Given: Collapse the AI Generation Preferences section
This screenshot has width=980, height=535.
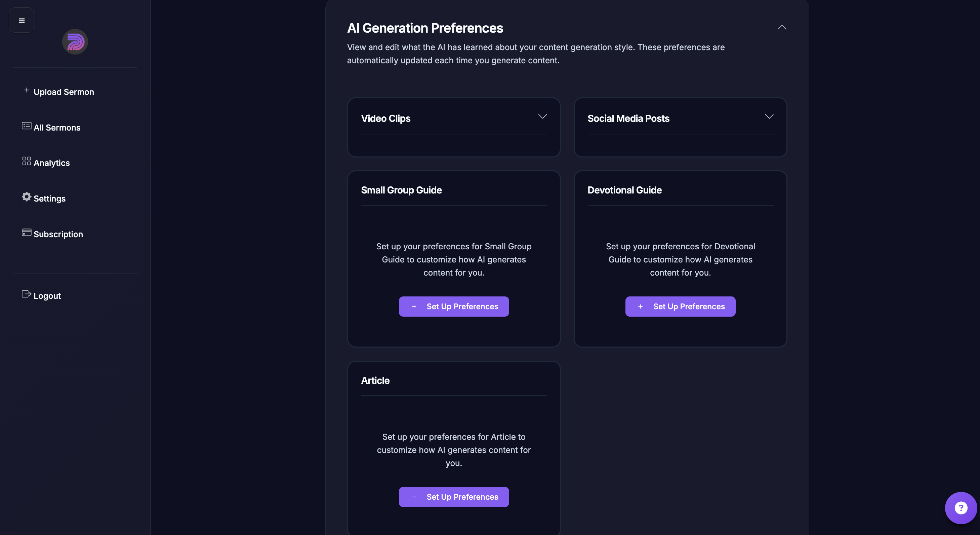Looking at the screenshot, I should pyautogui.click(x=782, y=27).
